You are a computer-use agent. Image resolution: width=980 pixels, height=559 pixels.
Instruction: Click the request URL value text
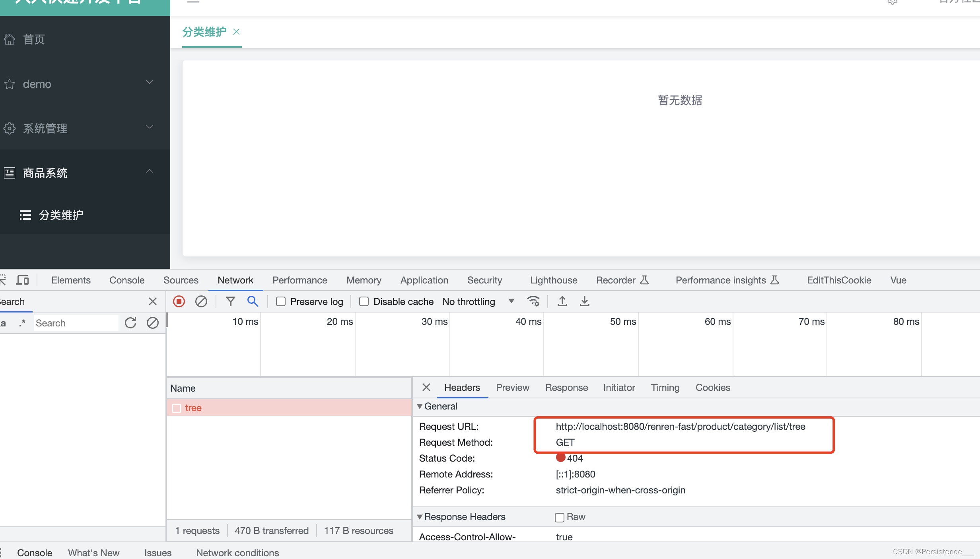681,426
